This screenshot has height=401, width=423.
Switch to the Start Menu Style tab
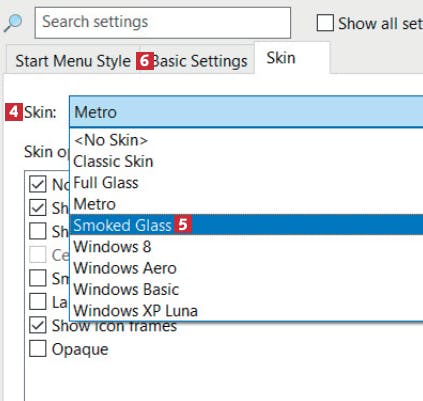(x=73, y=61)
